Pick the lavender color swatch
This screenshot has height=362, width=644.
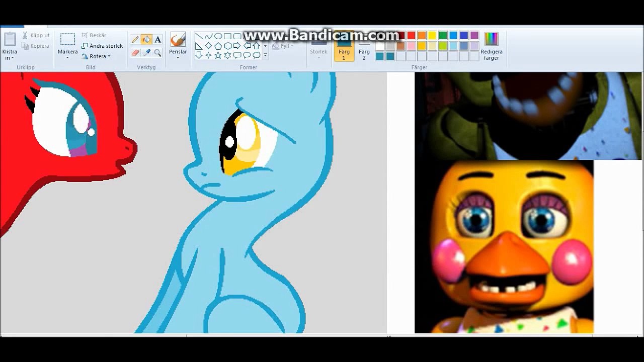[474, 46]
